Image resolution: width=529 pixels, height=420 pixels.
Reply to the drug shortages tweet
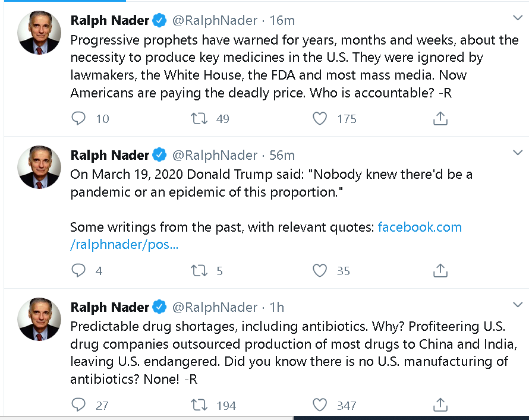(x=78, y=405)
